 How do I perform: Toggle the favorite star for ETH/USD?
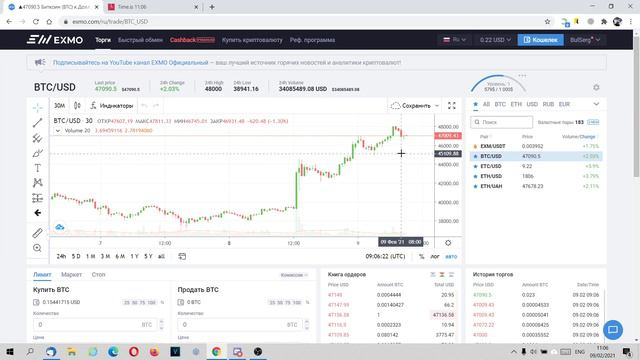point(475,176)
